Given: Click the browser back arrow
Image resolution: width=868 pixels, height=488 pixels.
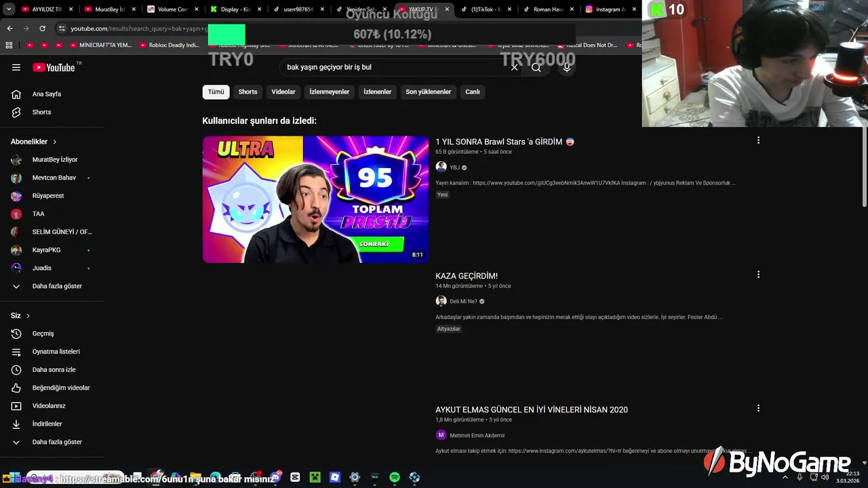Looking at the screenshot, I should click(9, 28).
